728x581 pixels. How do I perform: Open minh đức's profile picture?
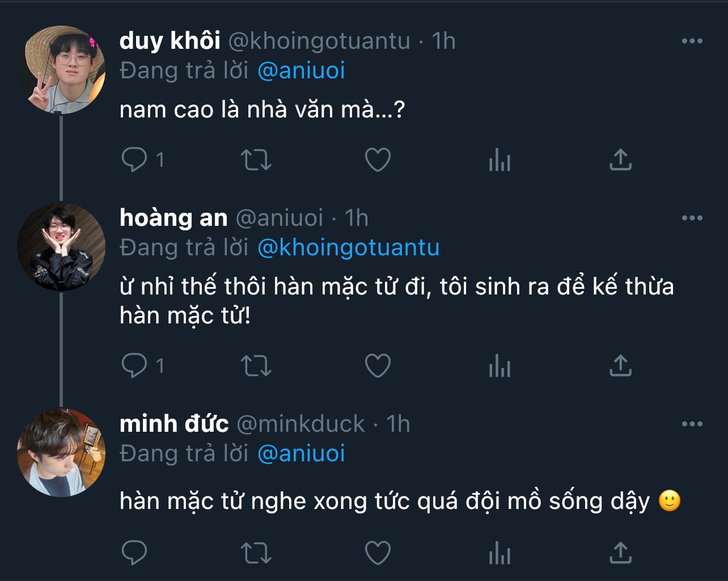pyautogui.click(x=61, y=452)
